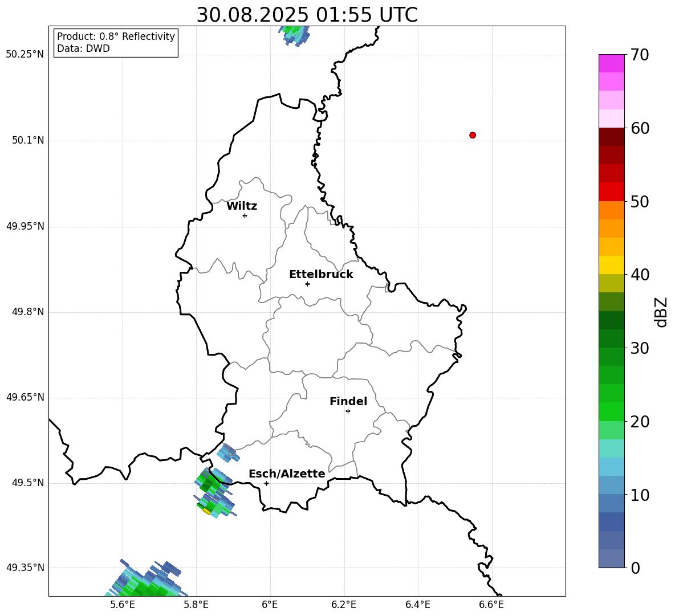The width and height of the screenshot is (675, 616).
Task: Click the 40 tick on the colorbar
Action: (x=639, y=275)
